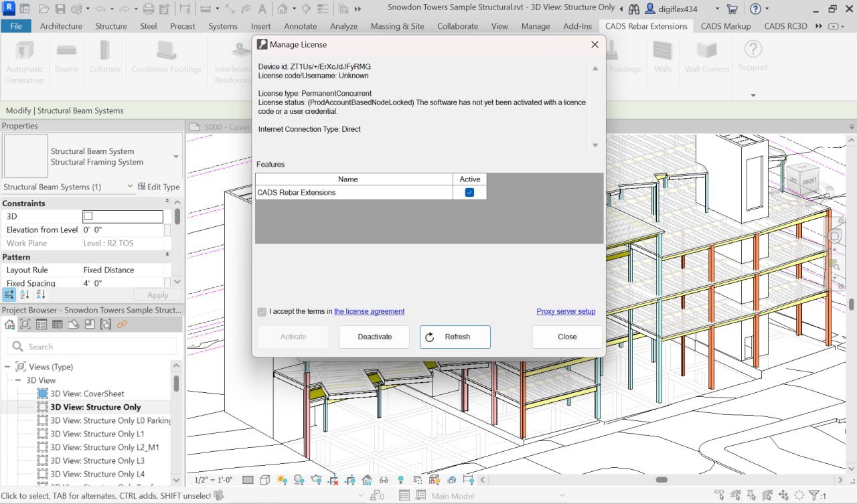
Task: Uncheck Active for CADS Rebar Extensions
Action: coord(469,193)
